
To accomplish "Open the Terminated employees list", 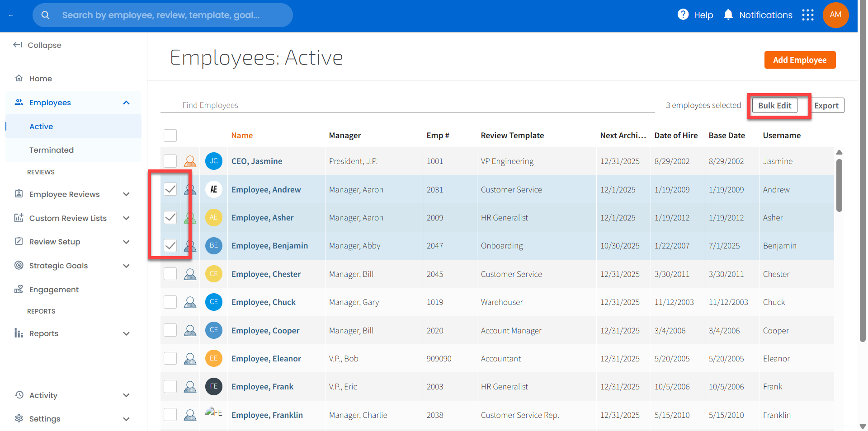I will tap(52, 150).
